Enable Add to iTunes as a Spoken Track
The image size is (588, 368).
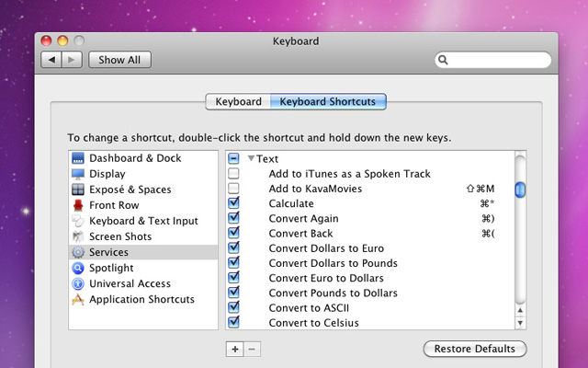point(233,174)
